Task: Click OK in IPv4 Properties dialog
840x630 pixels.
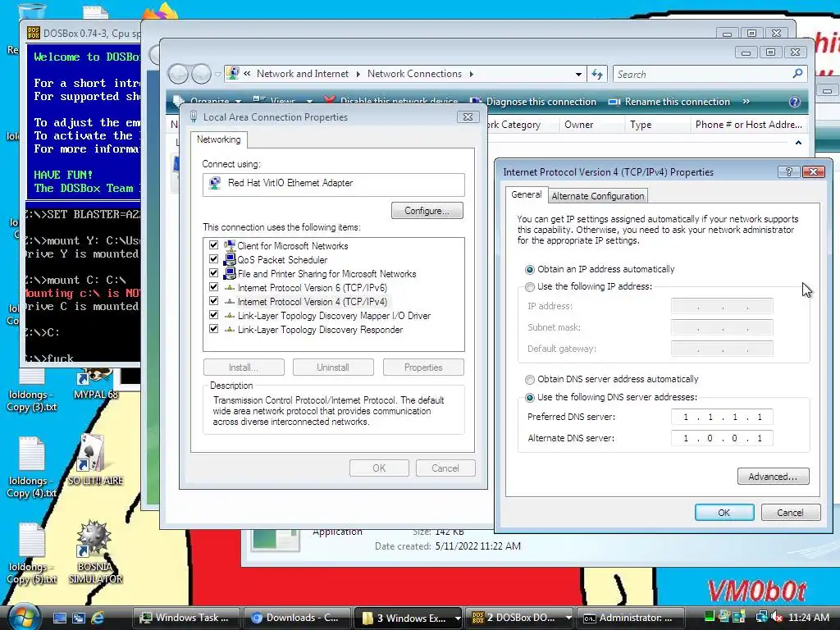Action: pyautogui.click(x=724, y=512)
